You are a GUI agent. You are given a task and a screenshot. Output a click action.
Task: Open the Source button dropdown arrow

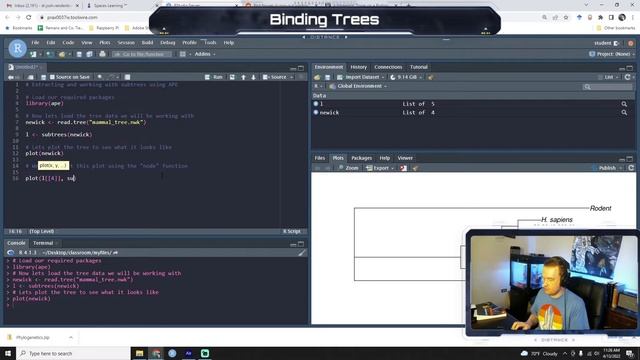point(292,77)
